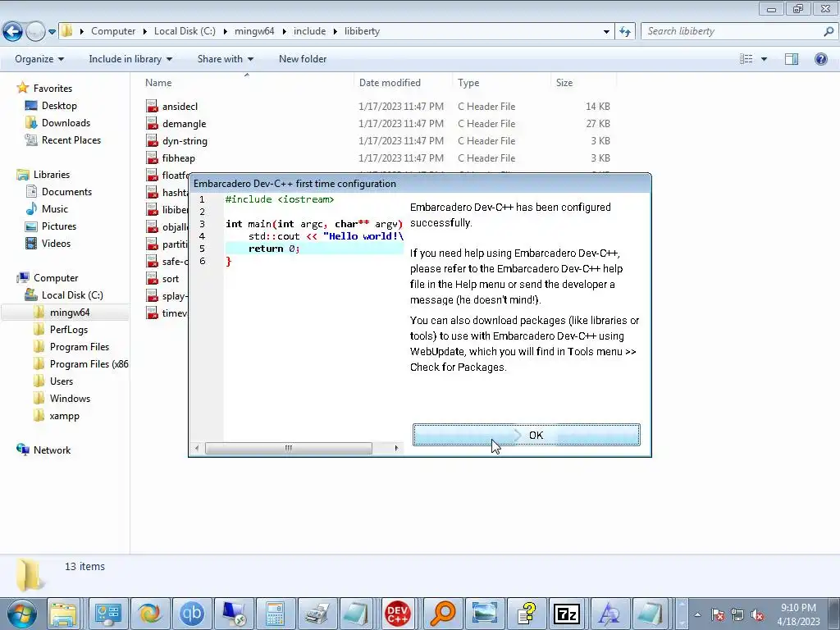Open the Remote Desktop taskbar icon
Viewport: 840px width, 630px height.
[234, 614]
